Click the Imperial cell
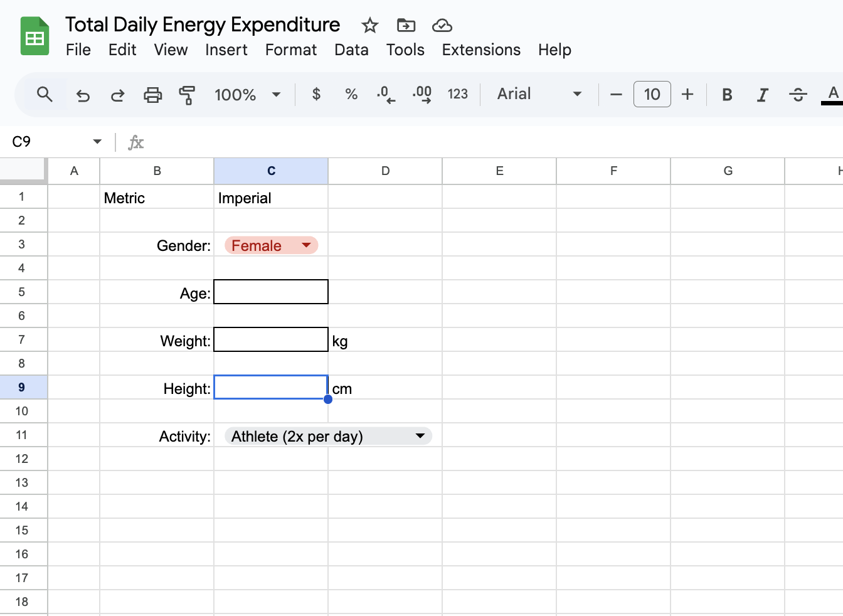Image resolution: width=843 pixels, height=616 pixels. pyautogui.click(x=271, y=197)
